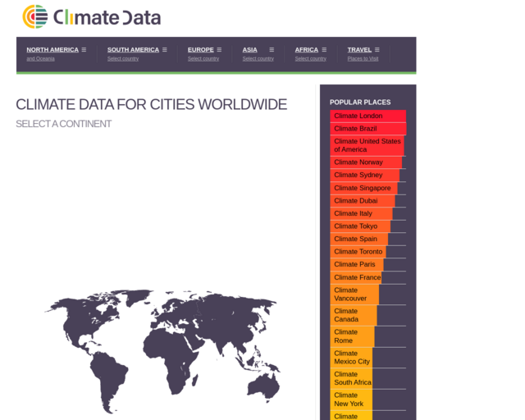Open the Asia hamburger menu icon
Screen dimensions: 525x420
pos(272,49)
